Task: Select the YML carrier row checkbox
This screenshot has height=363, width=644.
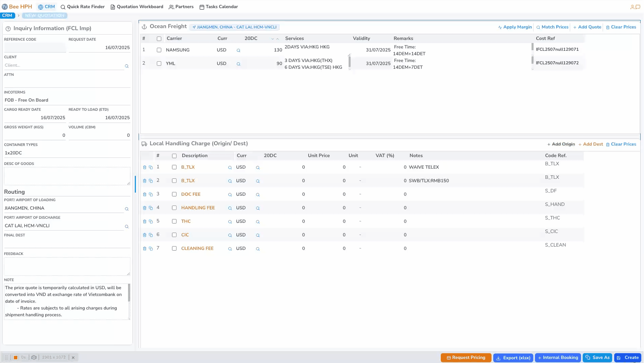Action: pyautogui.click(x=159, y=64)
